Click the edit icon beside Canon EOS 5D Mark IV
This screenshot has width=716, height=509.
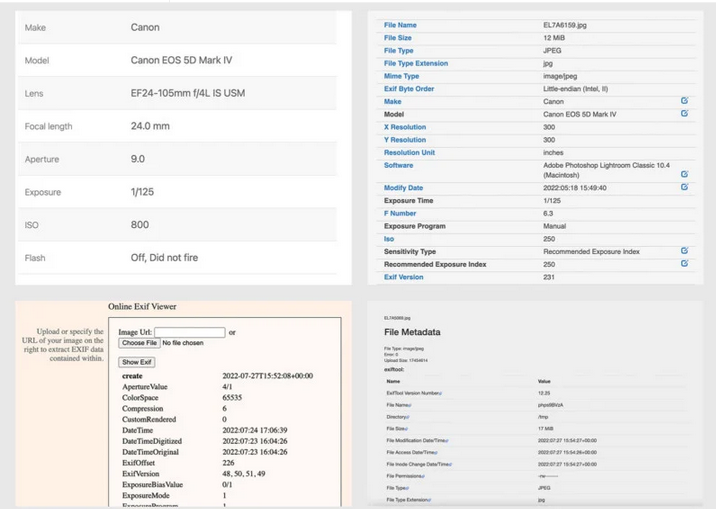click(684, 114)
